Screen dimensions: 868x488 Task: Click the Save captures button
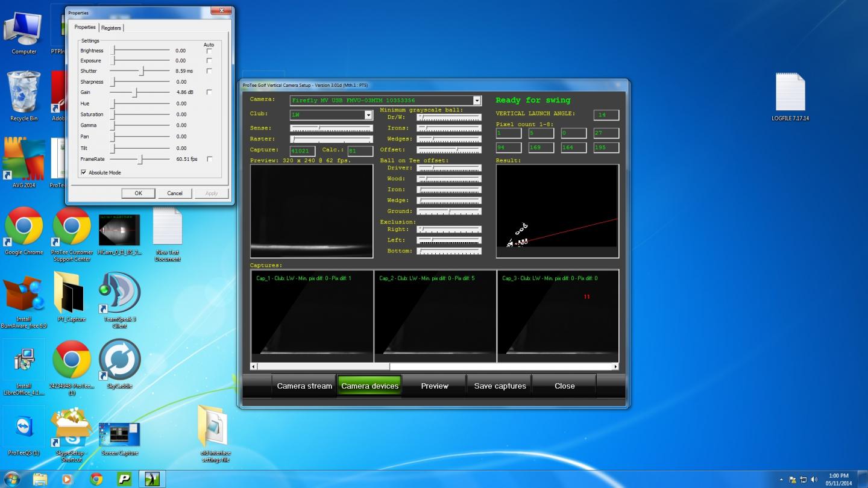[500, 386]
